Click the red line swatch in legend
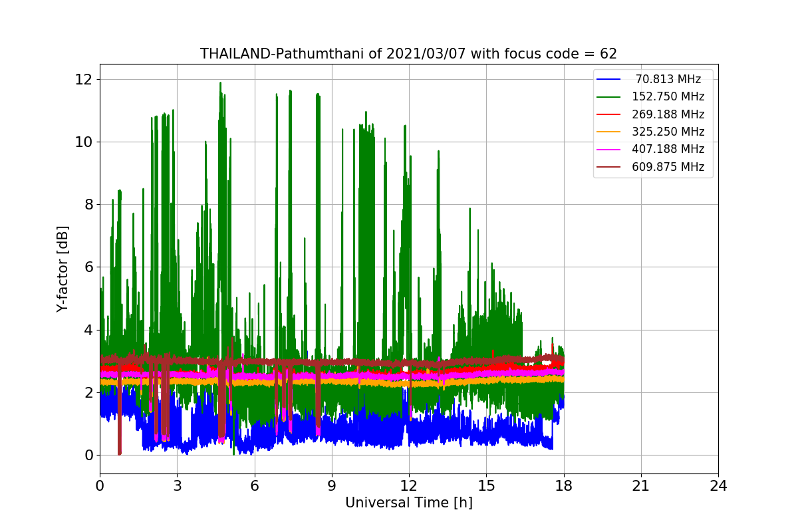 click(609, 114)
